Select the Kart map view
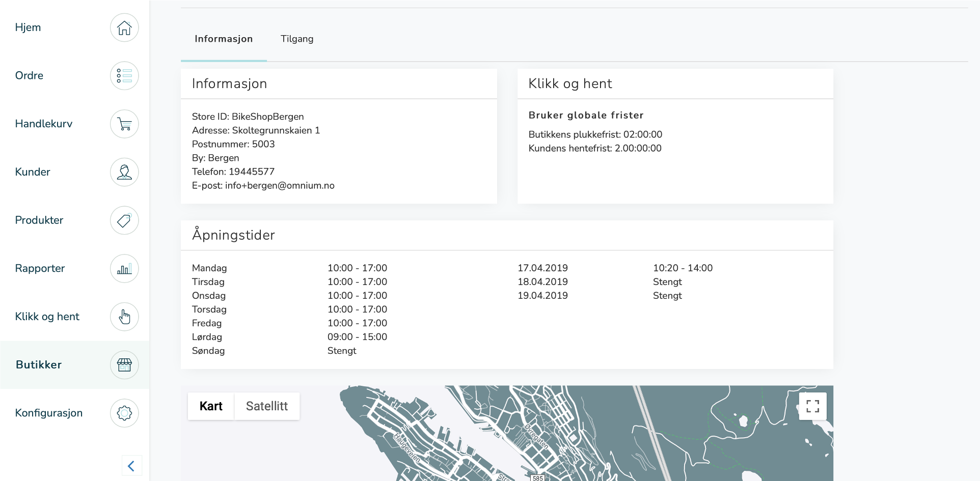Screen dimensions: 980x481 211,406
